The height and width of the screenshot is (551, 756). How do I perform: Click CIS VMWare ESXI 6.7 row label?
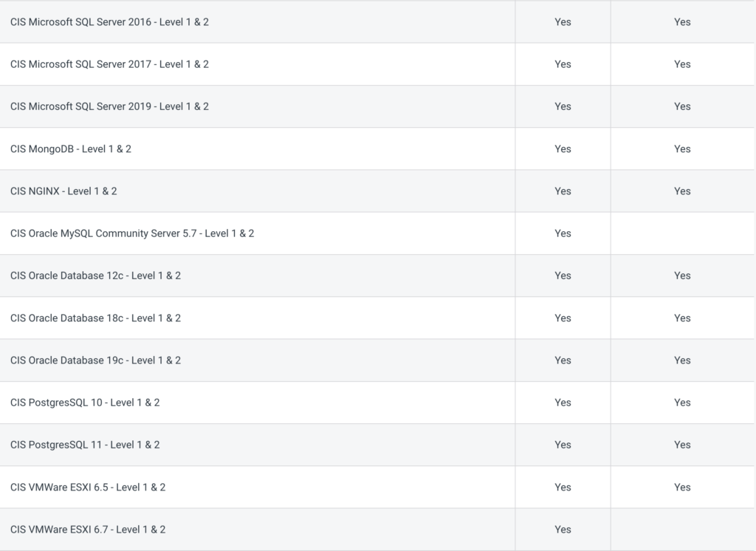pos(88,530)
